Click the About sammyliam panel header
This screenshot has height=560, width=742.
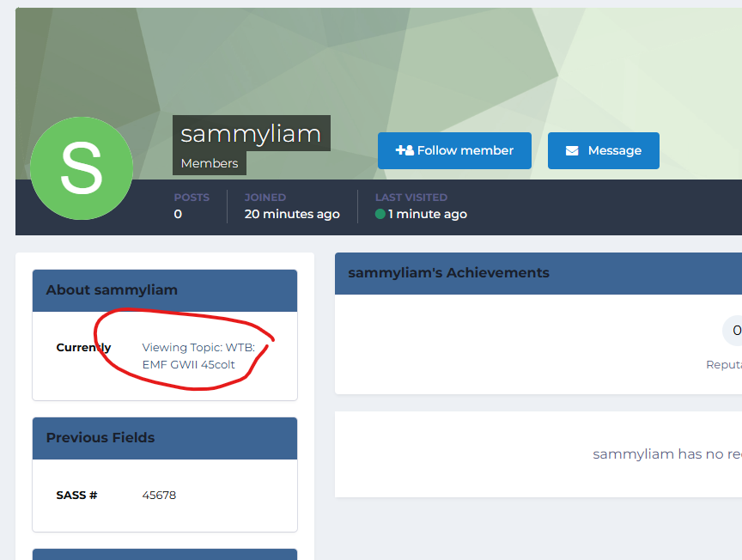pyautogui.click(x=165, y=290)
